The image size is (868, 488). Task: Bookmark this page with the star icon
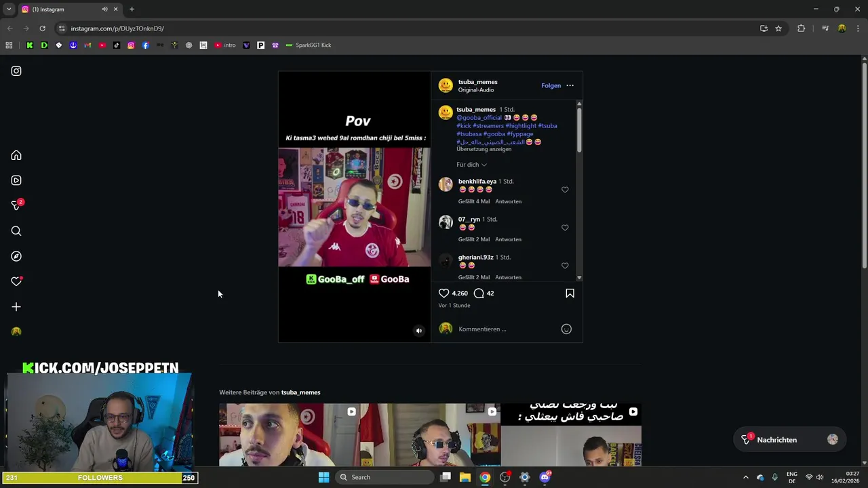778,28
